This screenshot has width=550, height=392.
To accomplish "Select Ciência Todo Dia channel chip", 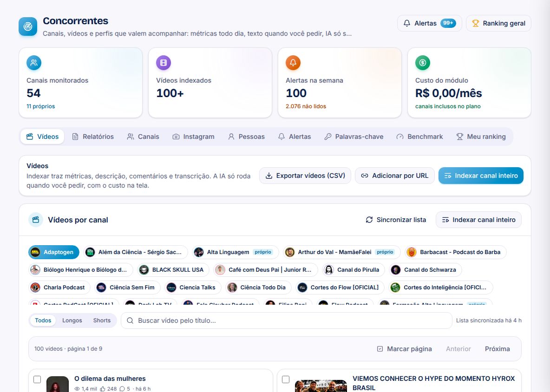I will pyautogui.click(x=258, y=287).
